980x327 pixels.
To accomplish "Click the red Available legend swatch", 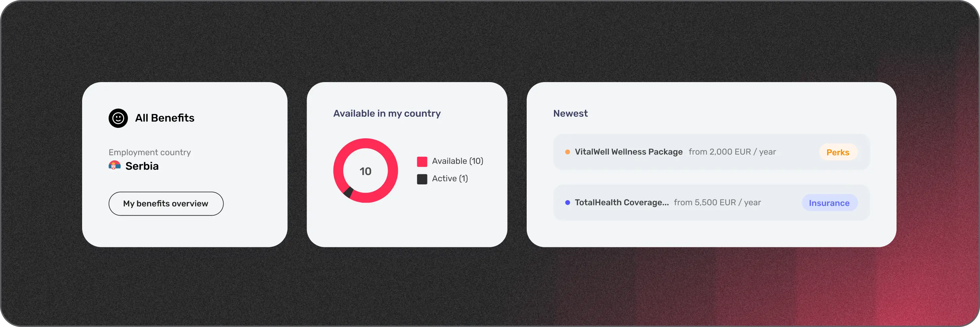I will tap(422, 161).
